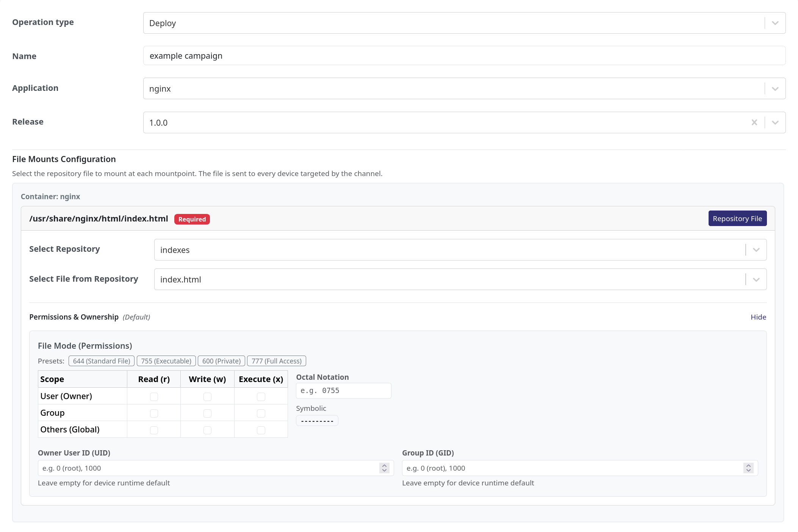Select the Deploy operation type value
The height and width of the screenshot is (532, 798).
(x=163, y=23)
